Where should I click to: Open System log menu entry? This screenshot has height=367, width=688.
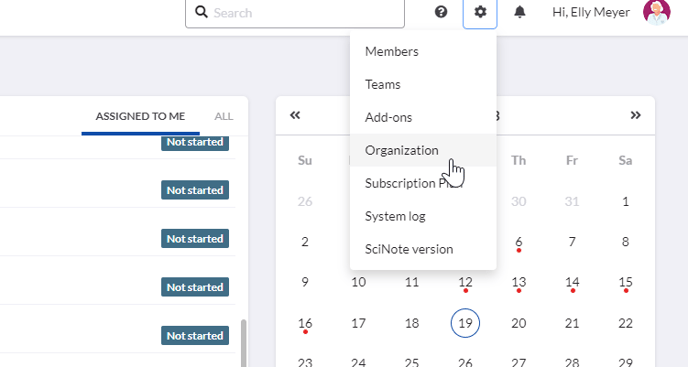point(423,216)
